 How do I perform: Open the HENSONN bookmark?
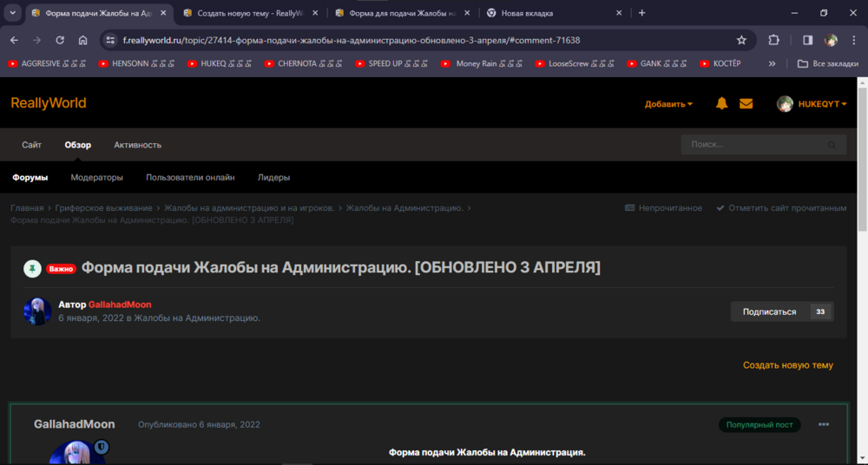pos(138,63)
